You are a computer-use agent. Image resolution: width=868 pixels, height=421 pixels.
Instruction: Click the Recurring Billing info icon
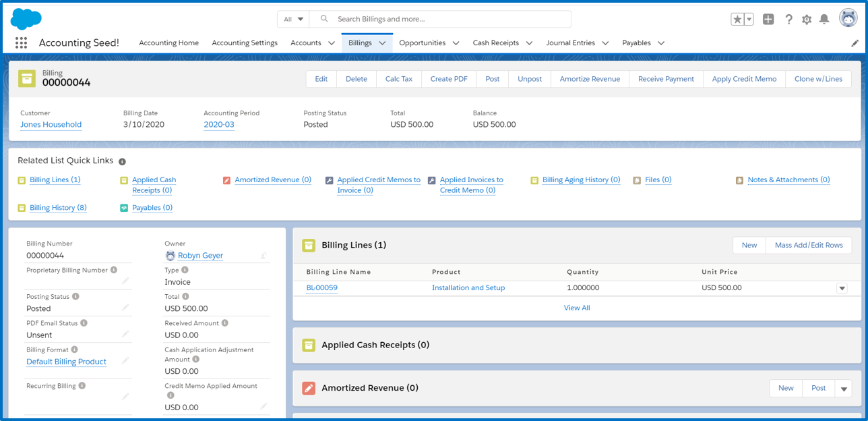coord(82,386)
